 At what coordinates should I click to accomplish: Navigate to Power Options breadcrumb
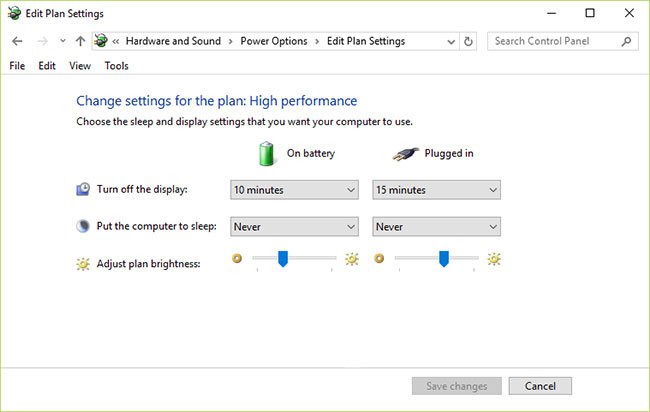coord(274,41)
